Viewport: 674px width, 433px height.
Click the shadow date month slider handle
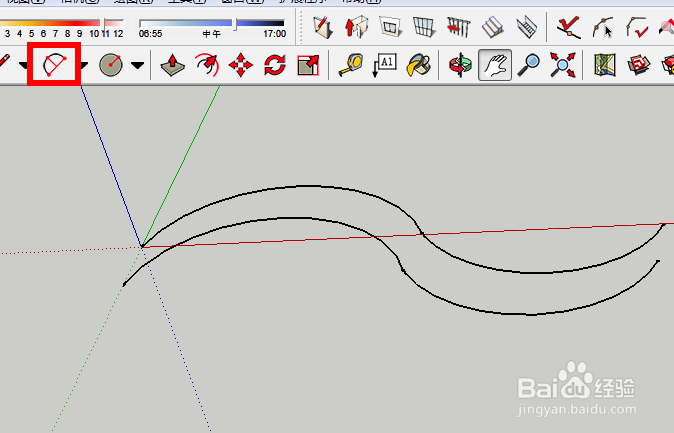pos(103,23)
